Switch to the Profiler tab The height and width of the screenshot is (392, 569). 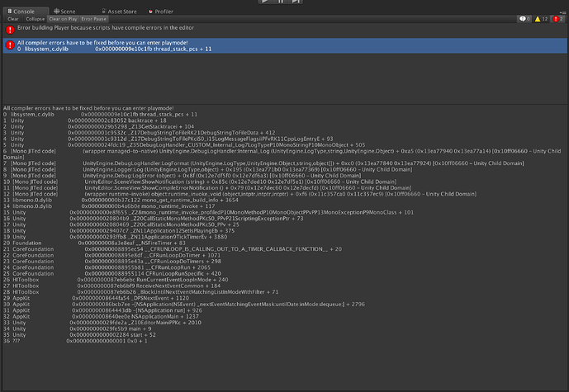(x=161, y=12)
